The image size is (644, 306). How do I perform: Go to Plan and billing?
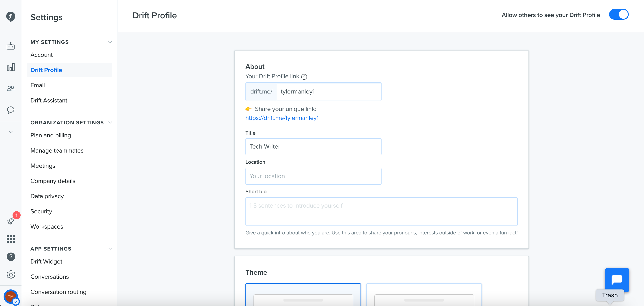[51, 135]
